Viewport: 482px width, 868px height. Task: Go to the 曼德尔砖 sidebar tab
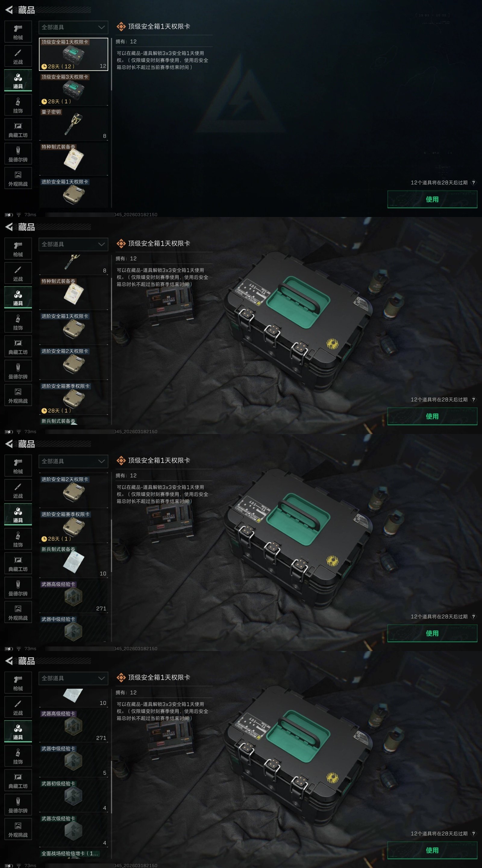coord(18,154)
